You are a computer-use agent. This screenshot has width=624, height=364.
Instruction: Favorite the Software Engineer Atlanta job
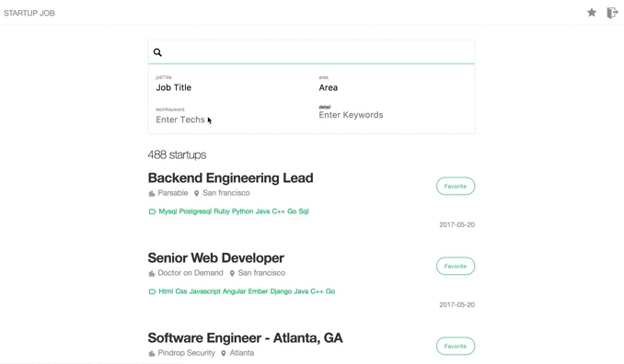tap(456, 347)
